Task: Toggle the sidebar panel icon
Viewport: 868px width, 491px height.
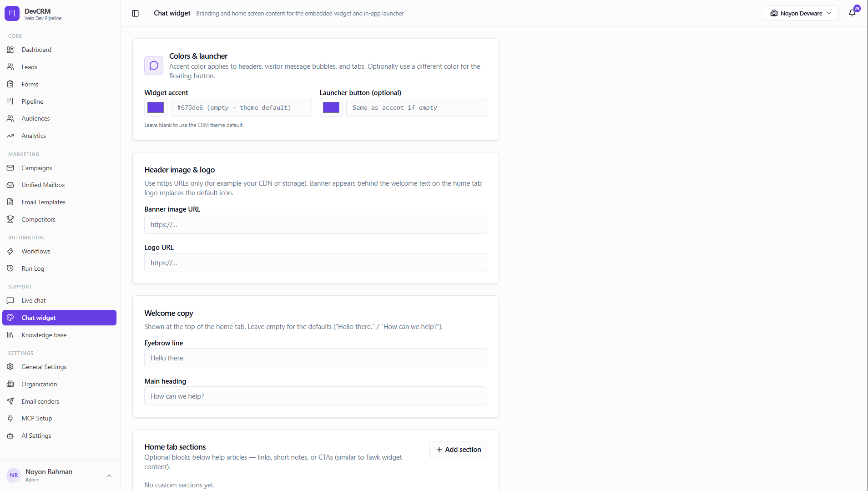Action: click(135, 13)
